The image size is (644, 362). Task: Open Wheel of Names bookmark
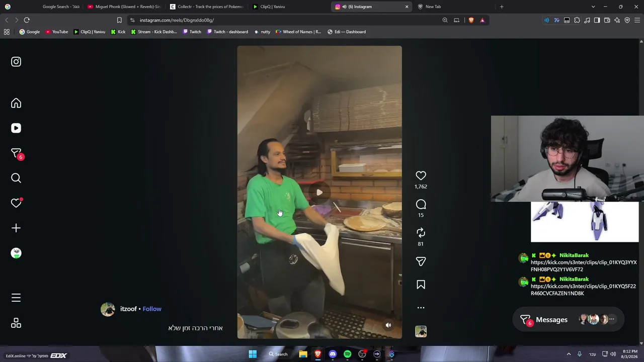[298, 32]
